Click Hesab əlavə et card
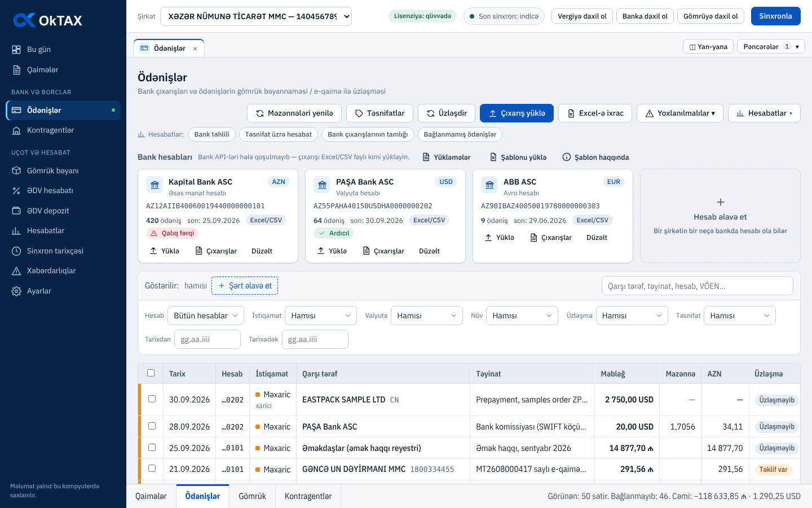 tap(720, 216)
